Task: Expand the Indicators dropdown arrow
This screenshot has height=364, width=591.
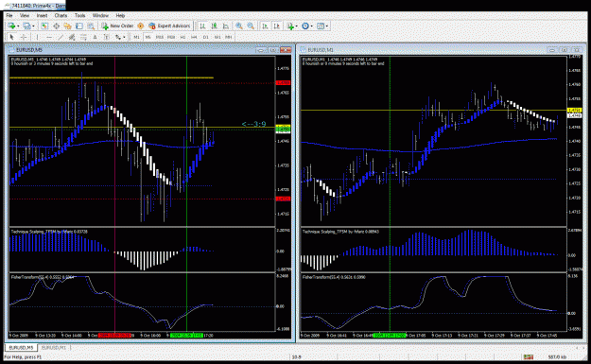Action: (x=297, y=26)
